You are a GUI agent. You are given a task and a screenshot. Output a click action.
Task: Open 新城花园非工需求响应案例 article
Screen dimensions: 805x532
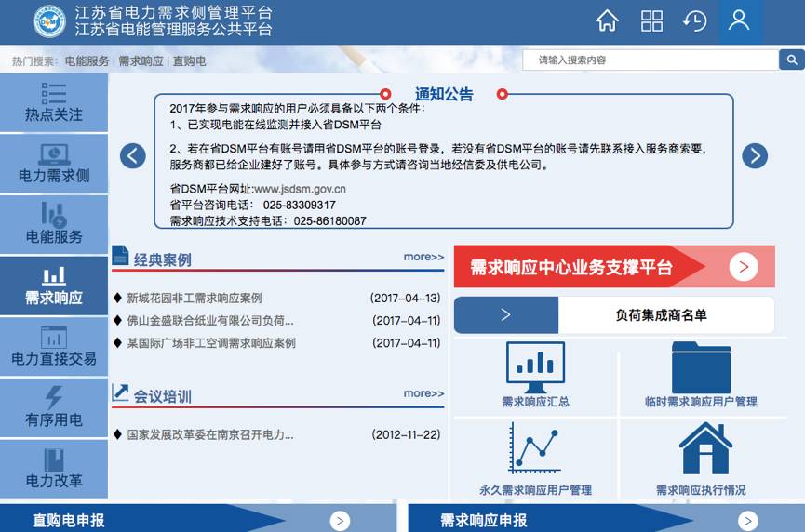click(195, 299)
